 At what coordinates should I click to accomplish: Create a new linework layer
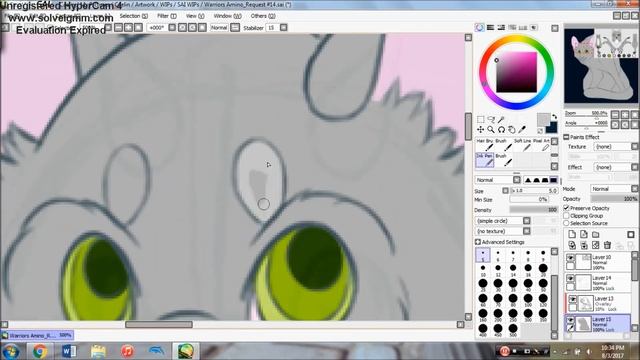pyautogui.click(x=584, y=234)
